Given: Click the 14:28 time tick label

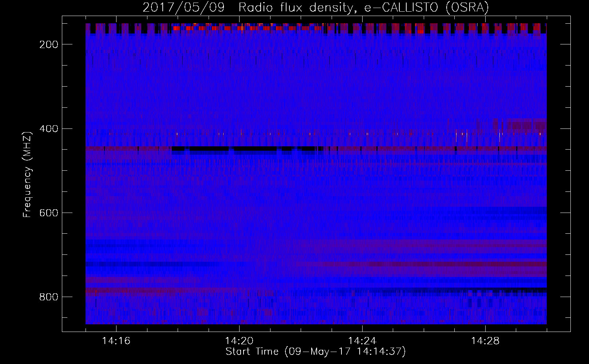Looking at the screenshot, I should [485, 341].
